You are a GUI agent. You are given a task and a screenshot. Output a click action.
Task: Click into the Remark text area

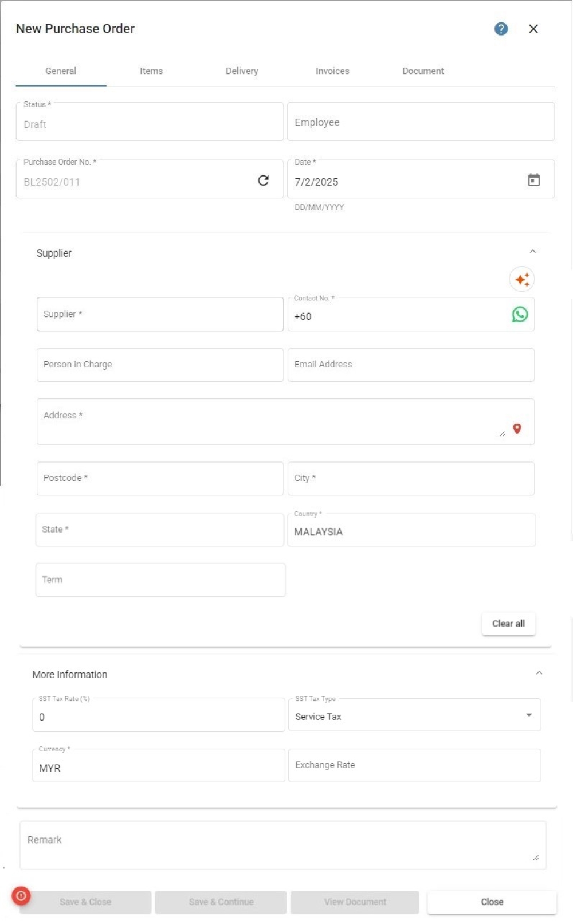(x=283, y=845)
